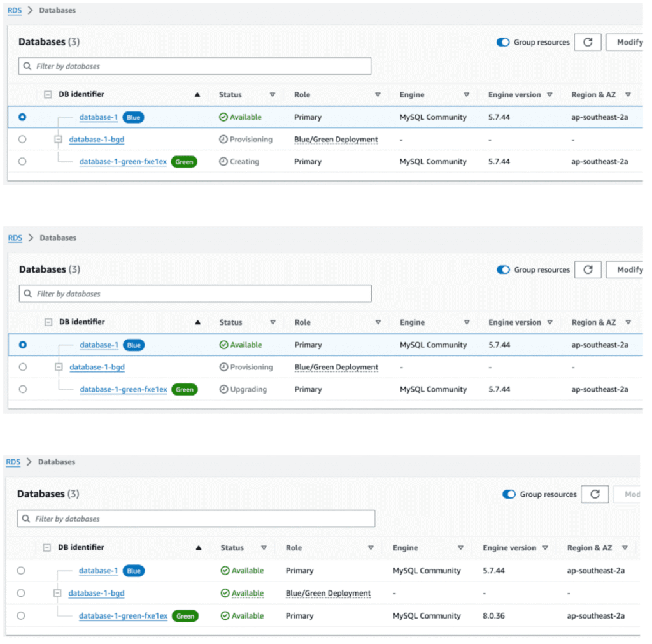Select the radio button for the 8.0.36 database

[x=21, y=616]
